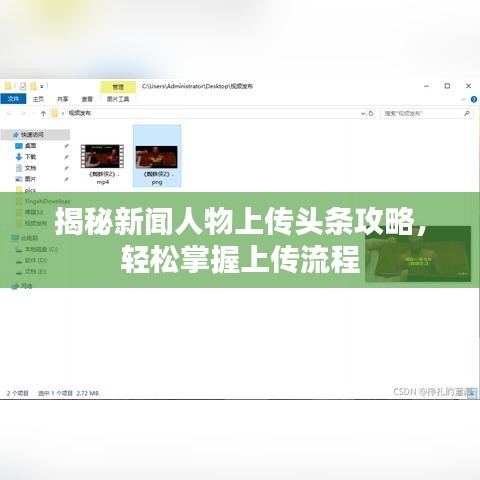Select the highlighted png image file

157,156
